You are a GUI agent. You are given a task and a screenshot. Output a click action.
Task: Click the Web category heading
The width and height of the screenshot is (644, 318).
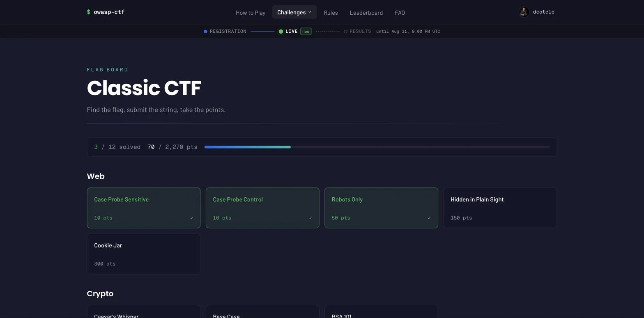(x=96, y=176)
